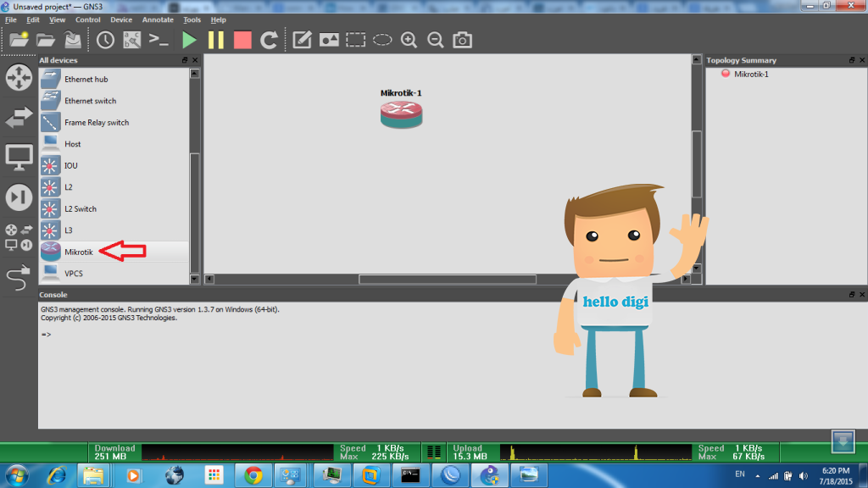Image resolution: width=868 pixels, height=488 pixels.
Task: Stop all devices with red stop button
Action: click(x=242, y=40)
